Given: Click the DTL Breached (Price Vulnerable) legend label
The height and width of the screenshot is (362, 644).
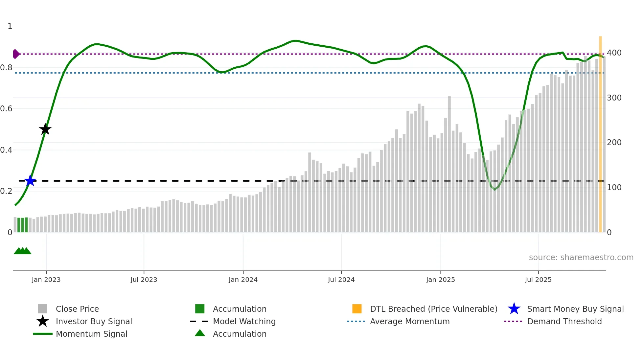Looking at the screenshot, I should pos(434,309).
